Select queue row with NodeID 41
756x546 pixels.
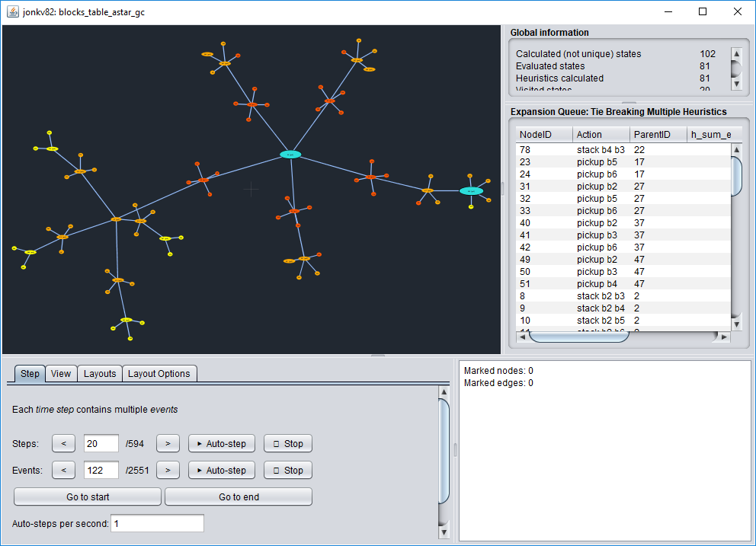623,235
